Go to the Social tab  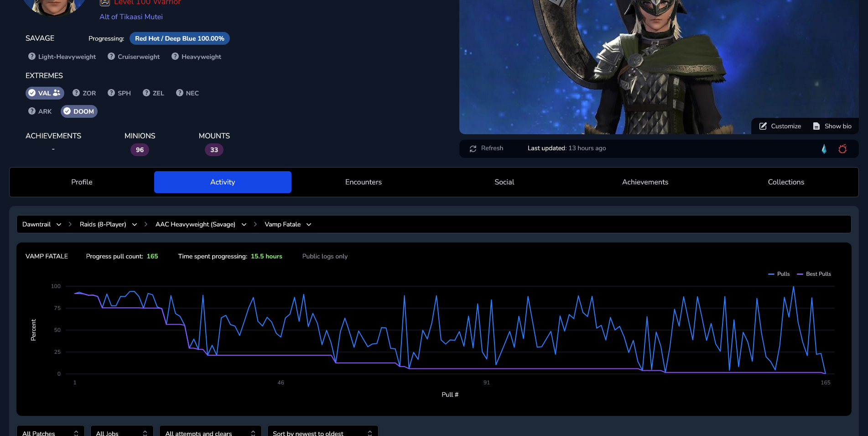click(504, 182)
